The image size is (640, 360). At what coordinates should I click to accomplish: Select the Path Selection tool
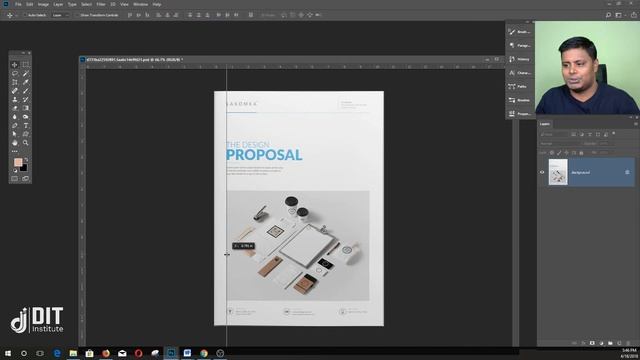pyautogui.click(x=15, y=134)
